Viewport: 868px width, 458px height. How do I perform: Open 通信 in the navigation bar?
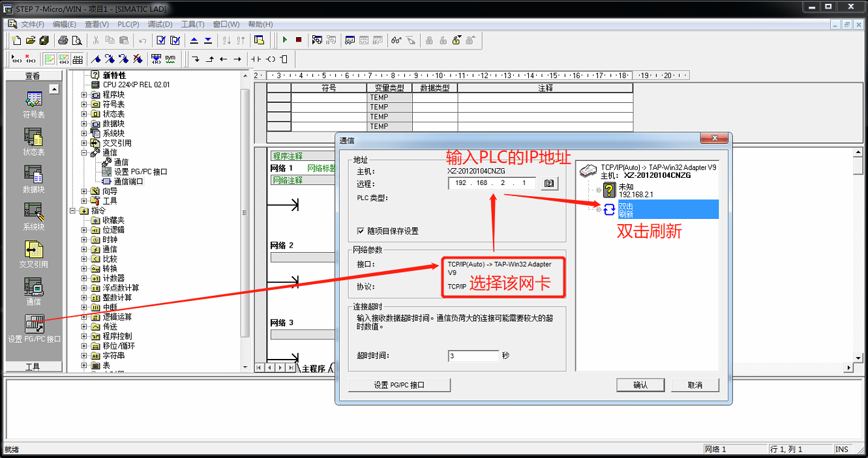pyautogui.click(x=34, y=292)
